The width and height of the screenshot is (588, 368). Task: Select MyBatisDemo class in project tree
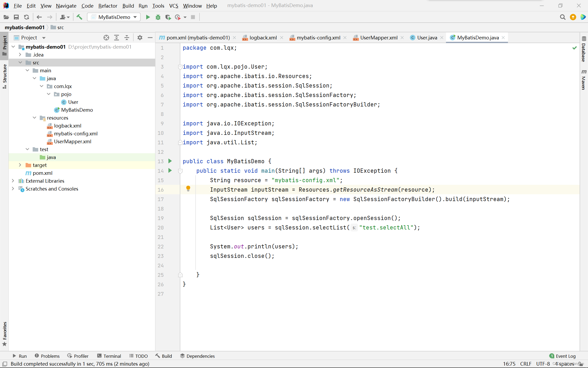pos(77,110)
